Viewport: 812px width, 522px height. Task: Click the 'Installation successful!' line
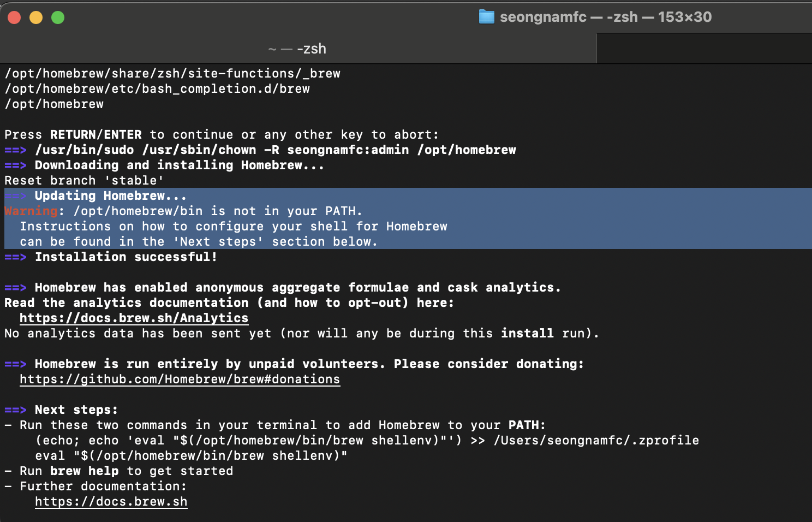coord(111,257)
